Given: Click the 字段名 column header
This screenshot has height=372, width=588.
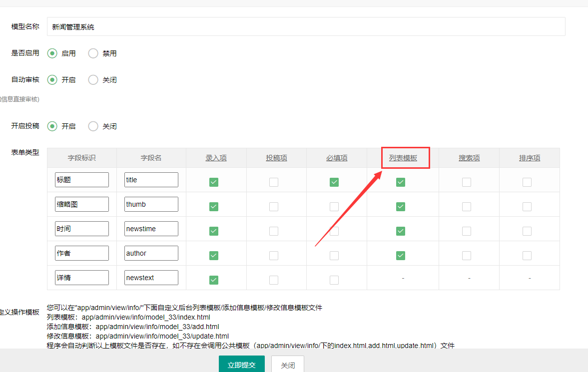Looking at the screenshot, I should [x=151, y=158].
